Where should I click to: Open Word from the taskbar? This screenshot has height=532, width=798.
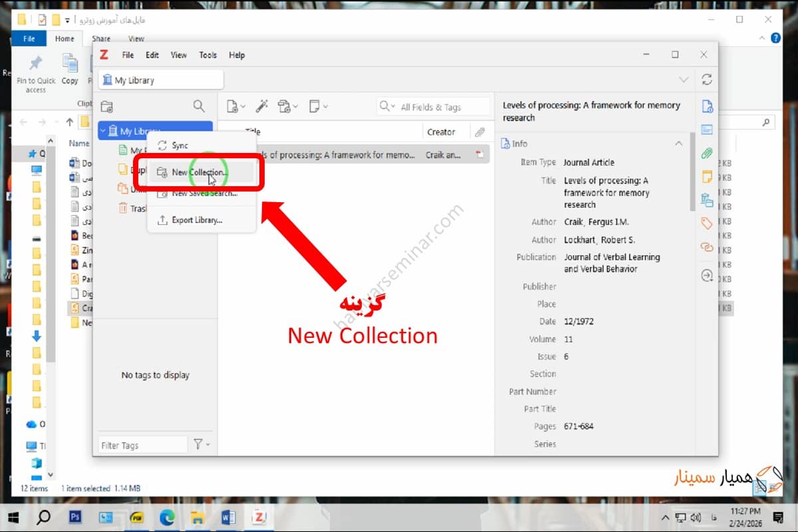[x=228, y=517]
